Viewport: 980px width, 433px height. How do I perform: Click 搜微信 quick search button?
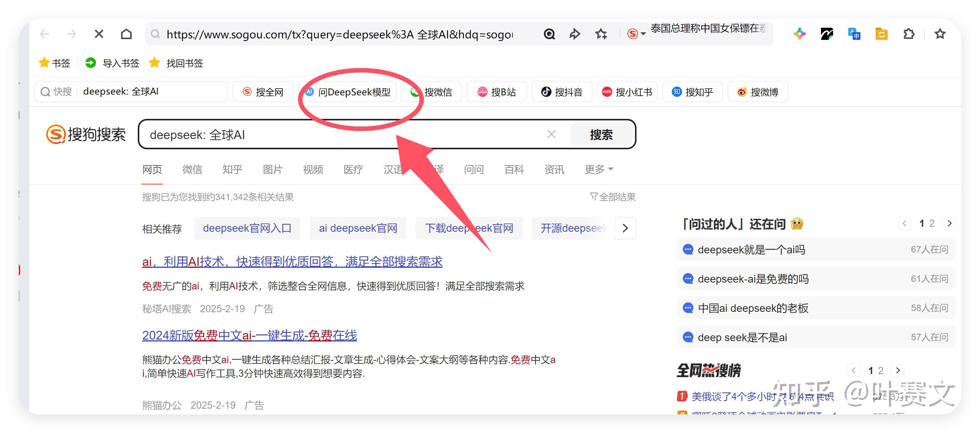432,92
